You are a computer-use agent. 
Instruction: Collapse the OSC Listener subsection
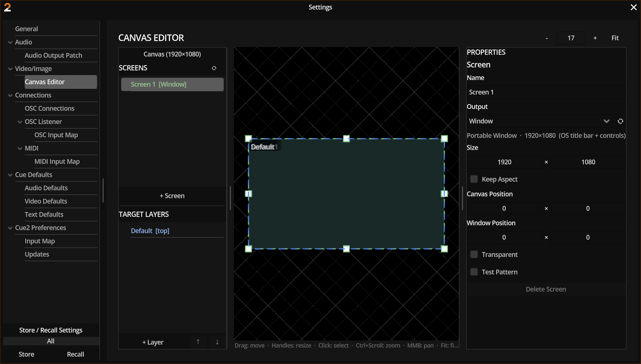(20, 122)
